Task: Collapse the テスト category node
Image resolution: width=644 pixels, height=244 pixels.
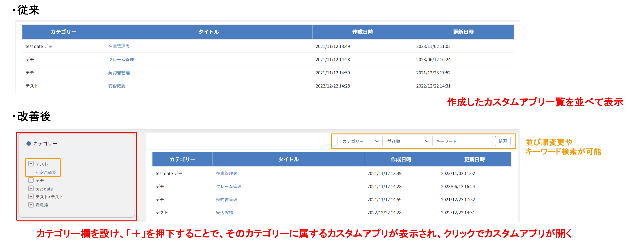Action: click(x=31, y=164)
